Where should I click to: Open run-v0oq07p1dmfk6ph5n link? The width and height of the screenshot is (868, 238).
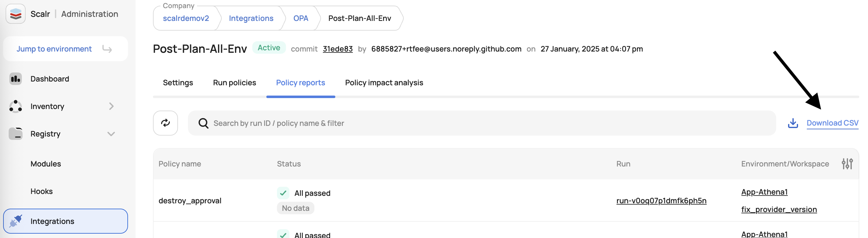click(661, 201)
